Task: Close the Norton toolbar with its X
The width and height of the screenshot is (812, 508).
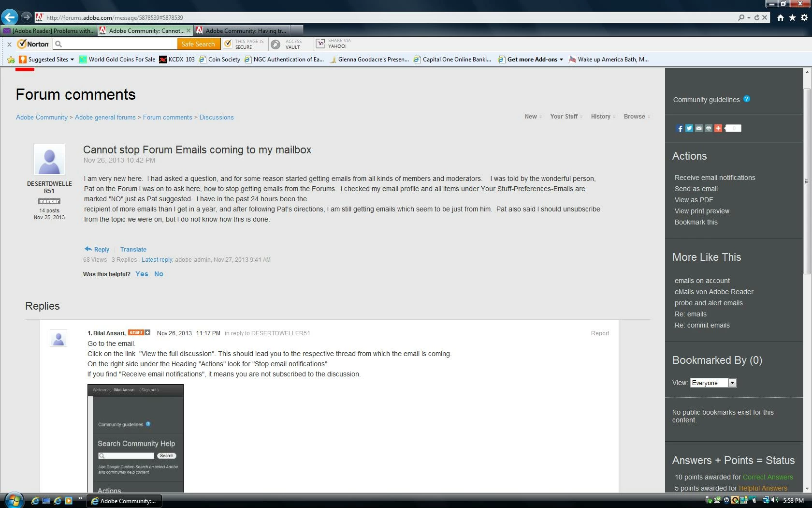Action: [x=9, y=44]
